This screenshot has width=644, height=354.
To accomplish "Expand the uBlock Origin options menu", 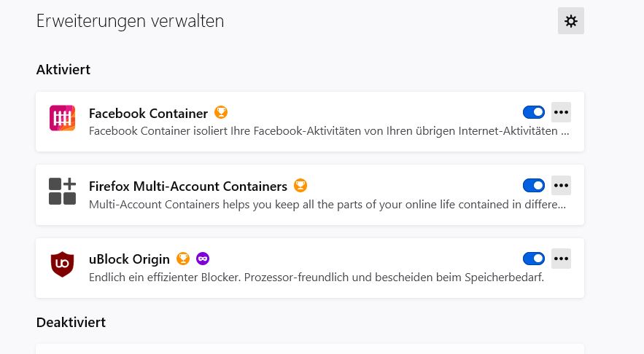I will pyautogui.click(x=561, y=258).
